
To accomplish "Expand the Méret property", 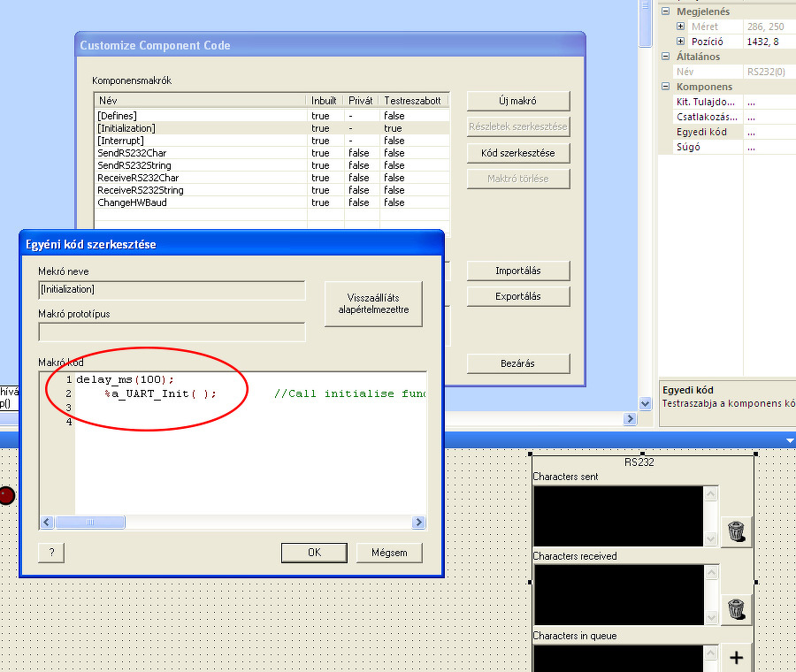I will pos(681,27).
